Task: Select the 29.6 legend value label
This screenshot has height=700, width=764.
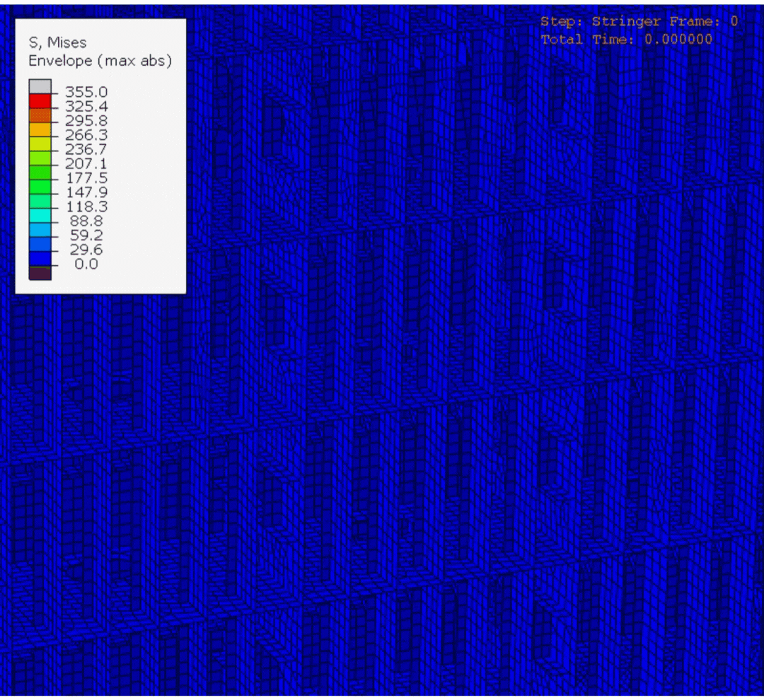Action: [88, 250]
